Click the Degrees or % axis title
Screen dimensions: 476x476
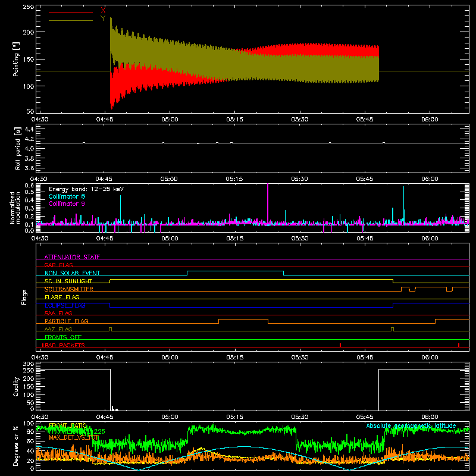[16, 446]
